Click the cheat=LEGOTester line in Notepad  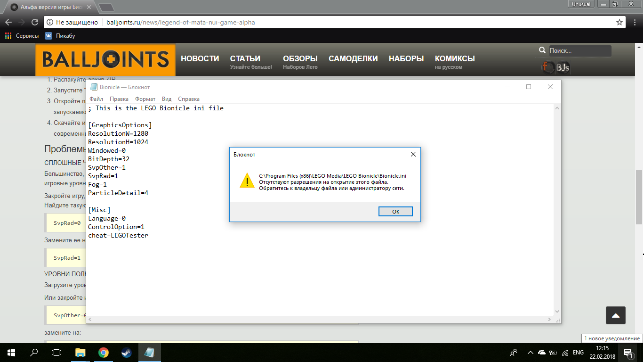118,235
